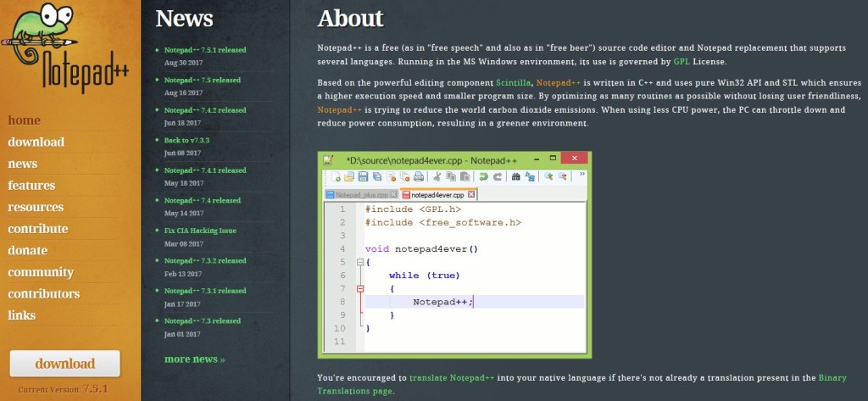Click the Notepad++ editor screenshot image
868x401 pixels.
[454, 254]
